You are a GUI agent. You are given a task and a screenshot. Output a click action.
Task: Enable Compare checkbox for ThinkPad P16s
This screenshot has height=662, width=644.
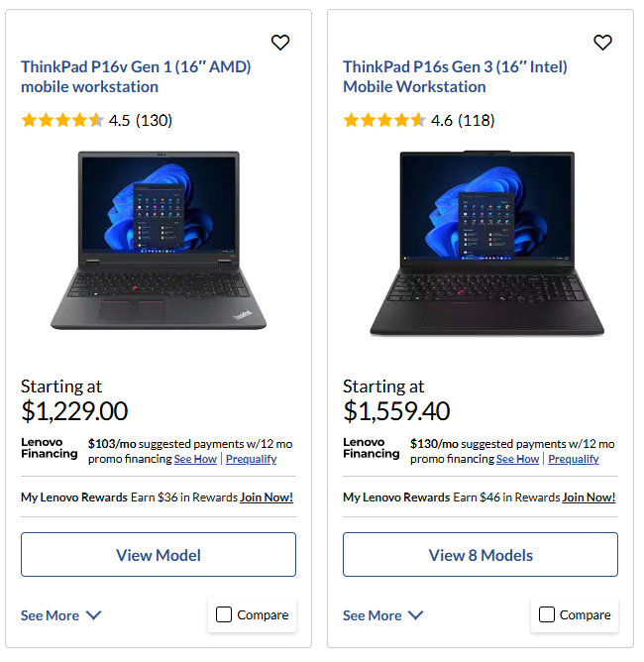[546, 614]
